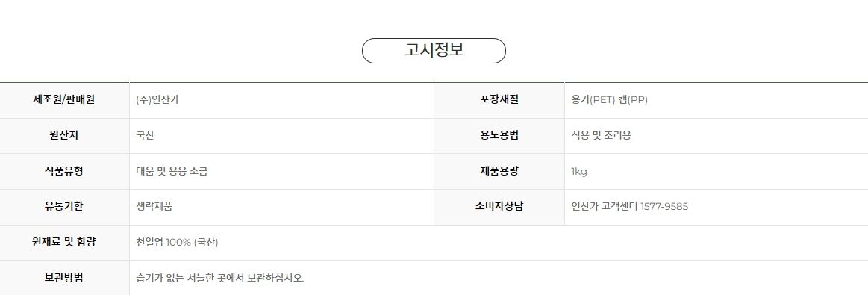Click the (주)인산가 manufacturer value
868x295 pixels.
click(x=157, y=100)
